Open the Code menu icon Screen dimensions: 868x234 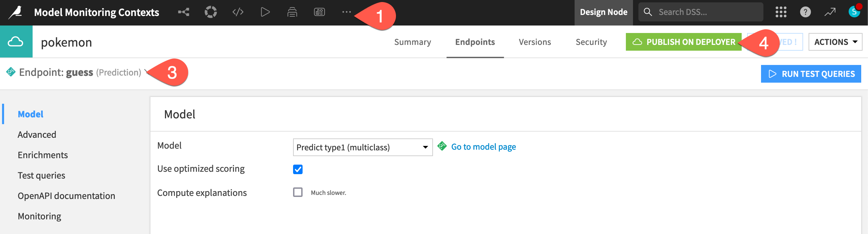coord(238,12)
